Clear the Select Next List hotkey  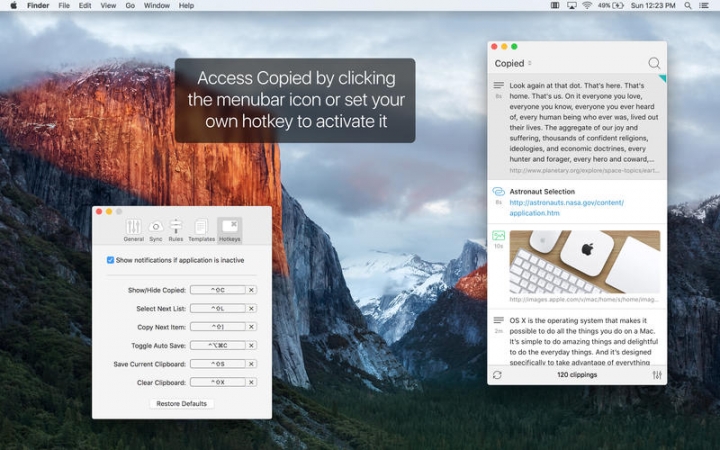point(251,308)
